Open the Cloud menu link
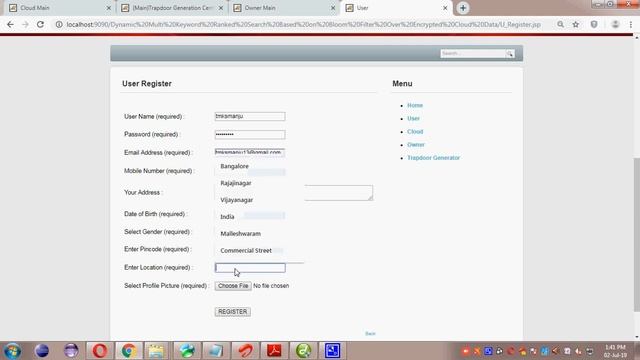The image size is (640, 360). (x=415, y=131)
